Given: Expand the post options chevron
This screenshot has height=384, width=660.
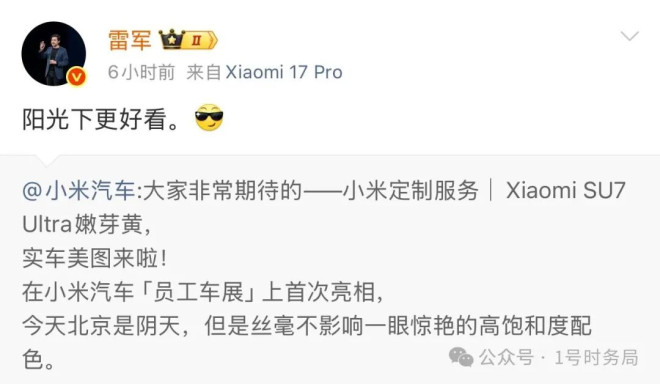Looking at the screenshot, I should [x=630, y=36].
